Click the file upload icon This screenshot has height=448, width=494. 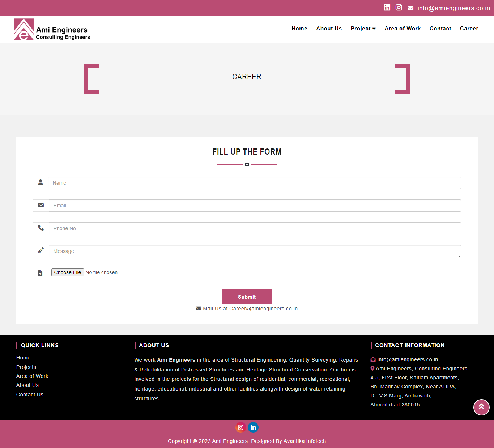pyautogui.click(x=40, y=273)
